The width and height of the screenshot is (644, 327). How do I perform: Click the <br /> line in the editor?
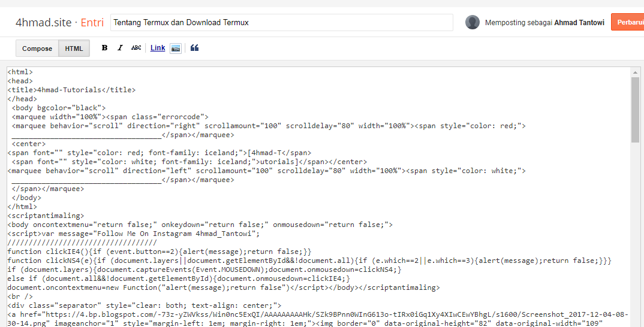(x=20, y=296)
